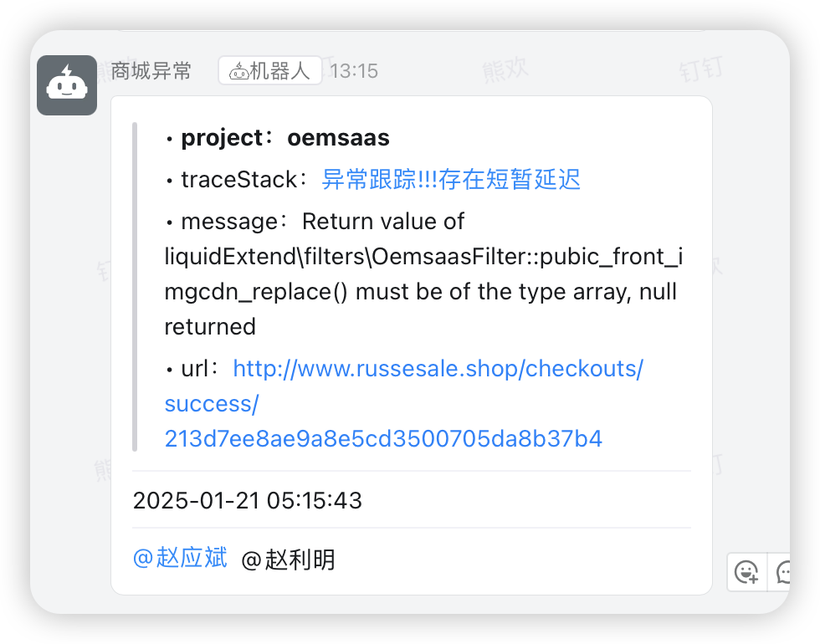The image size is (820, 644).
Task: Click the 2025-01-21 05:15:43 date line
Action: coord(248,500)
